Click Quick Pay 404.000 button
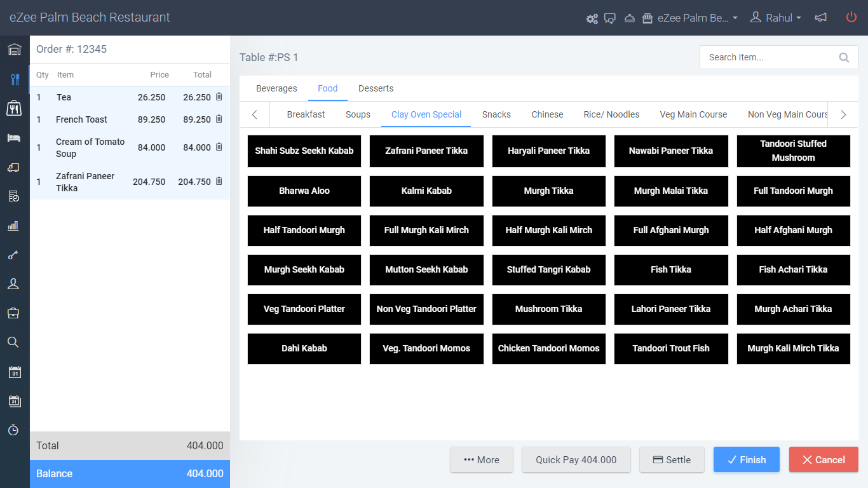Viewport: 868px width, 488px height. (x=576, y=460)
